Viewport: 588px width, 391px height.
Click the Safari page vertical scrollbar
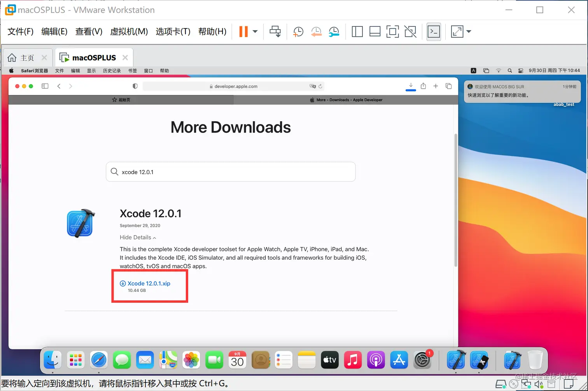pos(456,200)
